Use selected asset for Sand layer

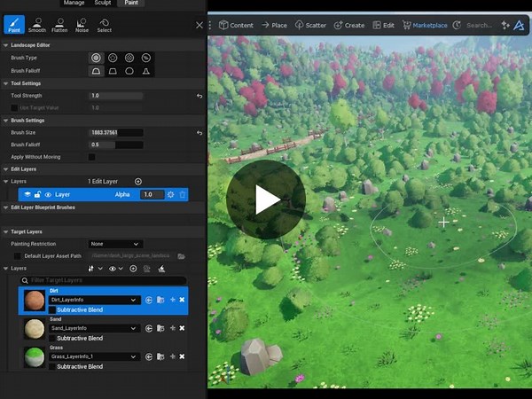[149, 328]
